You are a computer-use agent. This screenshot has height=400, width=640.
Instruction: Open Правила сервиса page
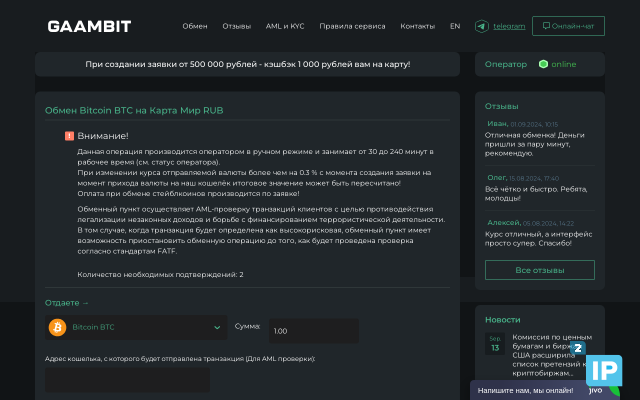coord(352,26)
